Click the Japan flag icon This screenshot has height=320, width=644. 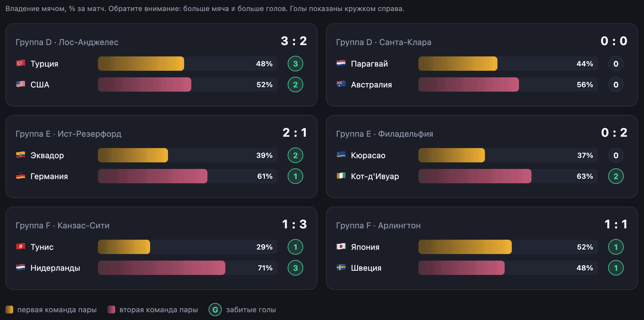(x=341, y=247)
